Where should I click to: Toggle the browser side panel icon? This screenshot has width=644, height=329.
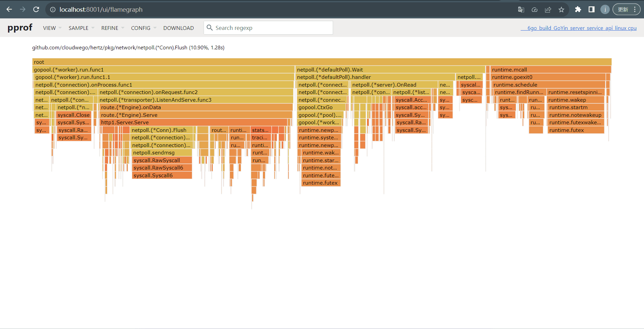tap(591, 9)
